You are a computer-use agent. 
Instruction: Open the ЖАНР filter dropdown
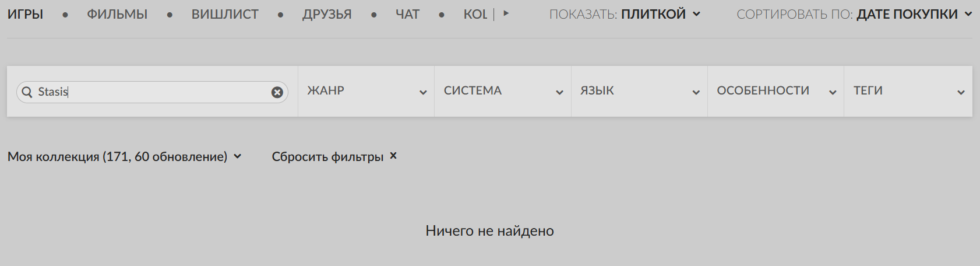pyautogui.click(x=366, y=91)
